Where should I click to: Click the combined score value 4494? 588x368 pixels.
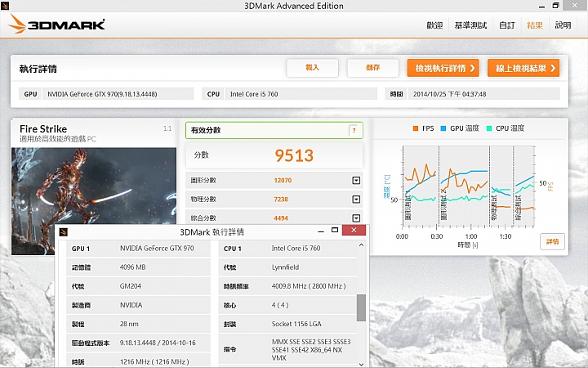click(x=281, y=218)
